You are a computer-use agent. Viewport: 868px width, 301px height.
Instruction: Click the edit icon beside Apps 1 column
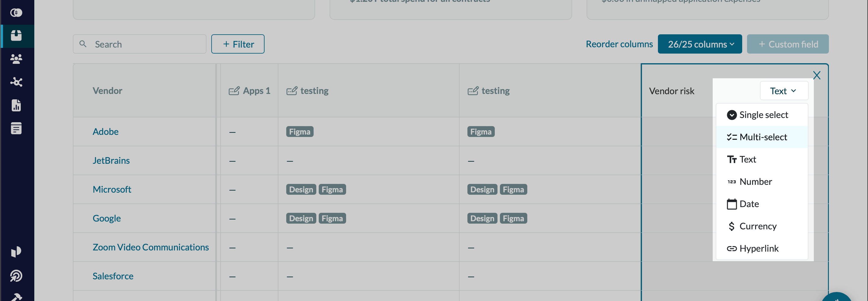click(x=234, y=91)
